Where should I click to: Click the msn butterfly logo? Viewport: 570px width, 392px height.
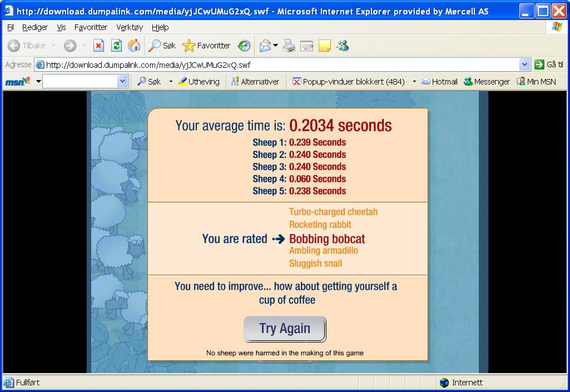point(17,81)
